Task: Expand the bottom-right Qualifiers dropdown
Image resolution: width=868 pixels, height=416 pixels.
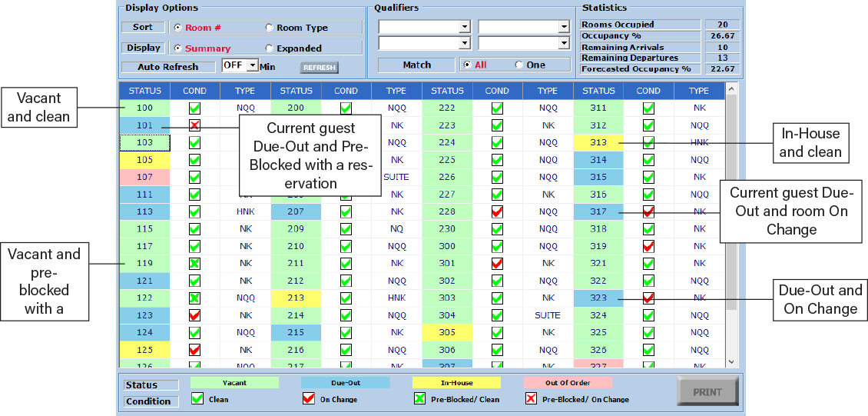Action: pyautogui.click(x=564, y=44)
